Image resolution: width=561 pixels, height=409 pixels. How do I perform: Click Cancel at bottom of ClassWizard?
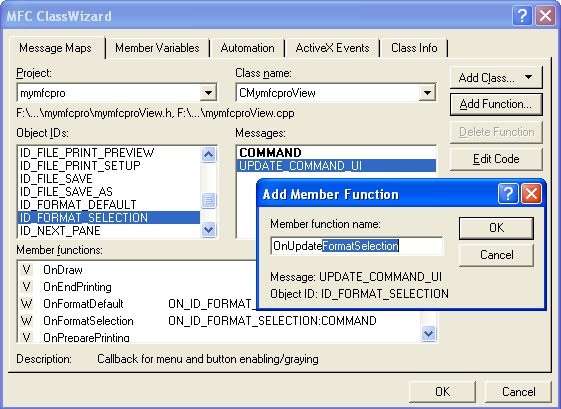(x=518, y=391)
